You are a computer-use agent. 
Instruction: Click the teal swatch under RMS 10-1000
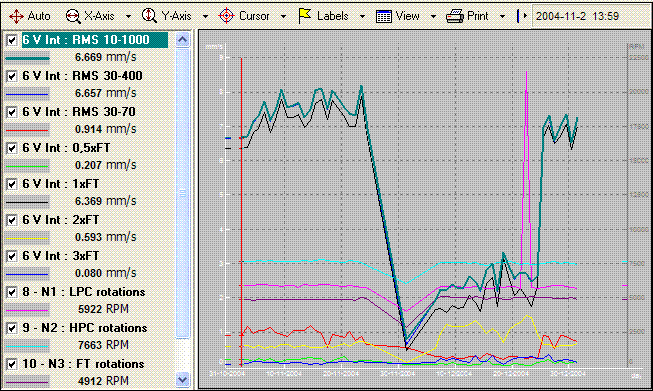27,58
